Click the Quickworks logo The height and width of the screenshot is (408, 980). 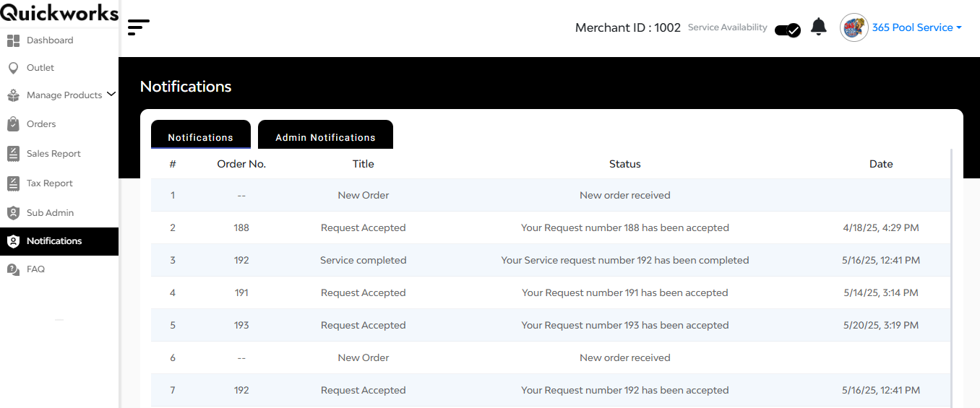59,13
